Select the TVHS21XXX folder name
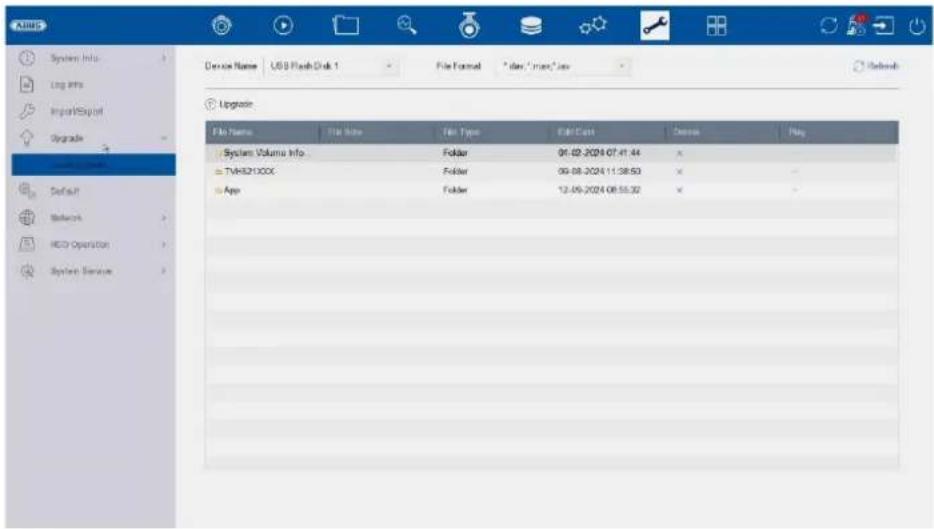This screenshot has height=529, width=934. click(250, 172)
